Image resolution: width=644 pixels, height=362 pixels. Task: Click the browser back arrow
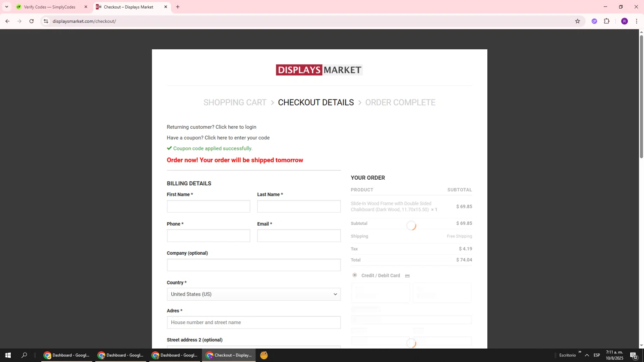pos(7,21)
